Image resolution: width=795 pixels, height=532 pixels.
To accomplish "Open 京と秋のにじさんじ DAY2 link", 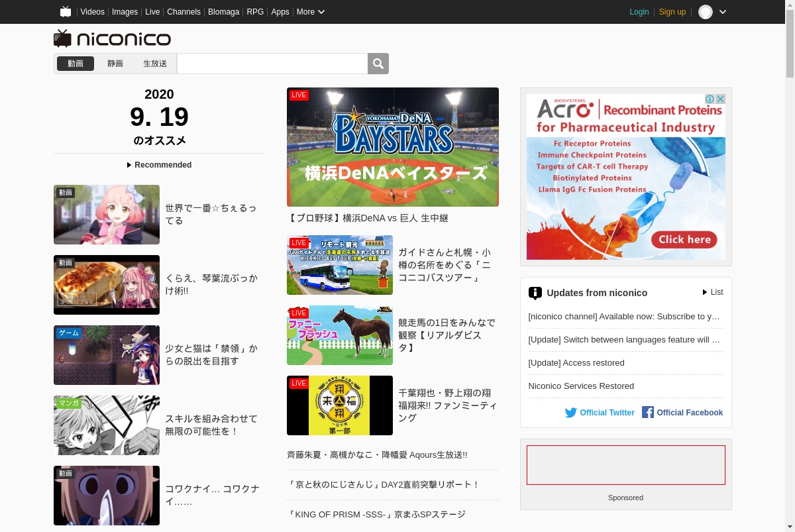I will click(x=384, y=485).
